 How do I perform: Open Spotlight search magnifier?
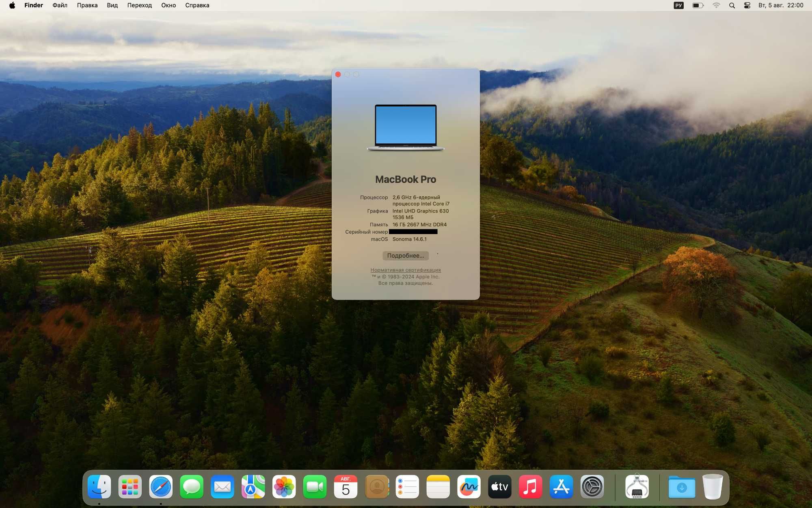(732, 5)
